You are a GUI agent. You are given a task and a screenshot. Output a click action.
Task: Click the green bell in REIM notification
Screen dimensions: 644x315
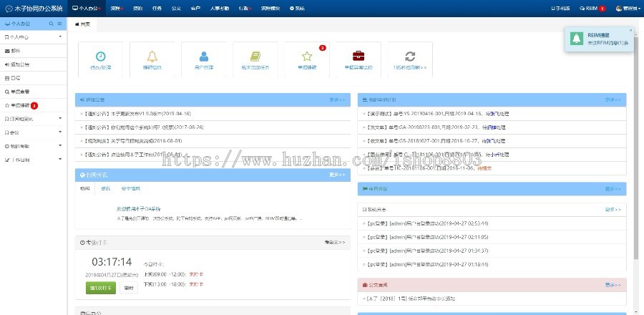click(x=577, y=39)
